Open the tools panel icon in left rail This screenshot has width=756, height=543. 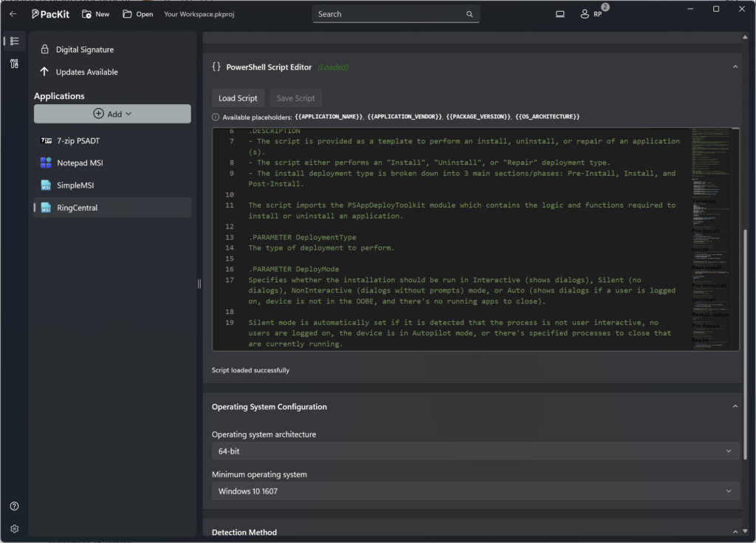13,64
